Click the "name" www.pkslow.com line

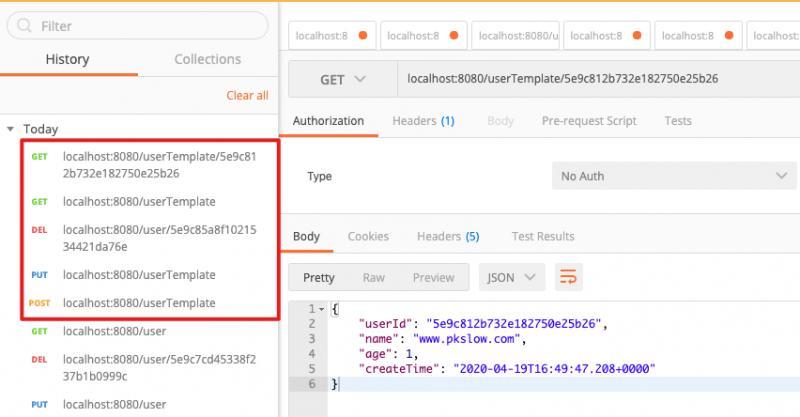442,339
